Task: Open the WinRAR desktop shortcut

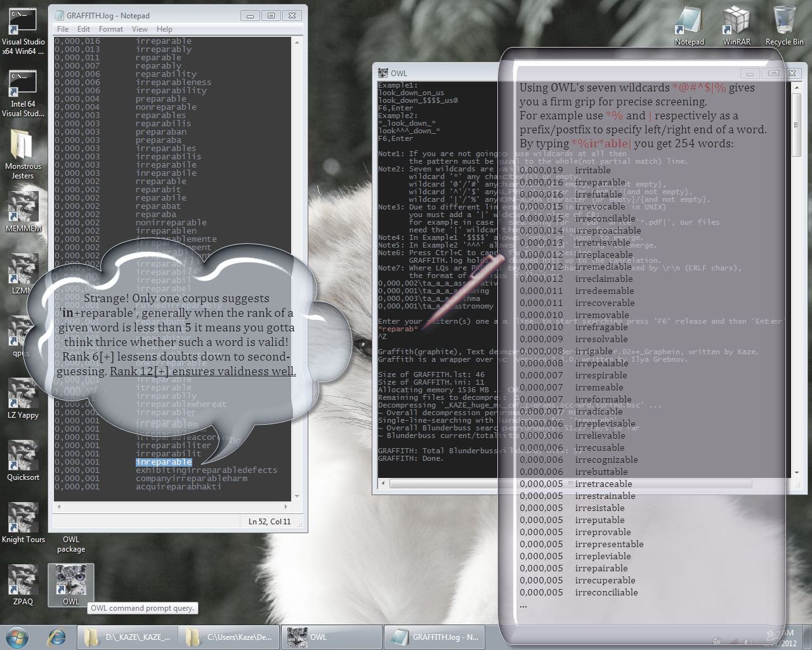Action: pos(737,26)
